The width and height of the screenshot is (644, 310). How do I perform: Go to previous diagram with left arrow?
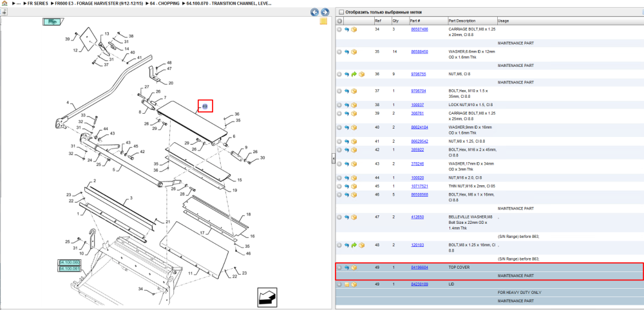314,12
